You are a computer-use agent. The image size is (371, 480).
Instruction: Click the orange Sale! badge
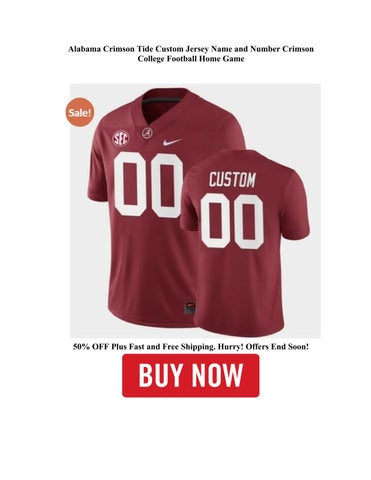80,112
